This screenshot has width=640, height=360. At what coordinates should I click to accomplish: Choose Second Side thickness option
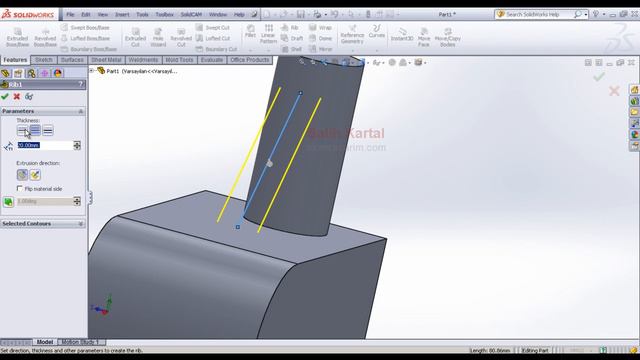48,131
